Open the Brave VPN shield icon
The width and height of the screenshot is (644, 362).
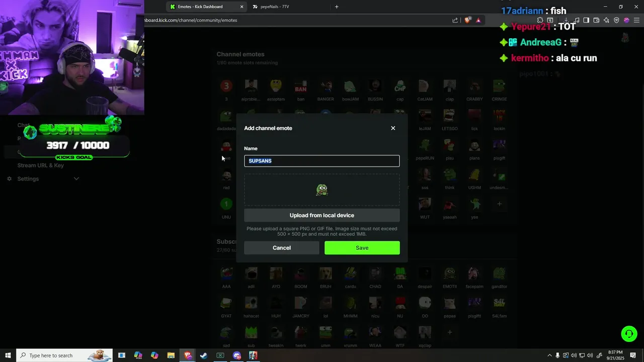[x=616, y=20]
